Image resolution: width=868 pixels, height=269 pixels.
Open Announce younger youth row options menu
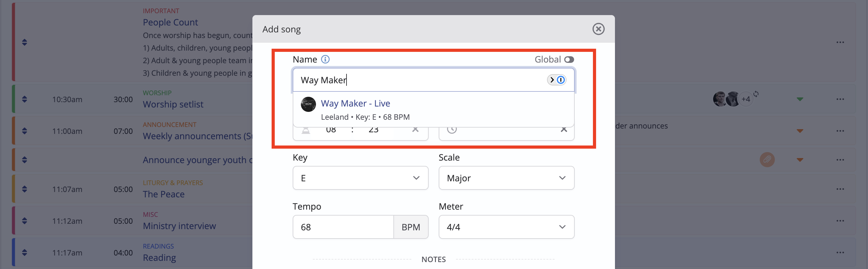coord(840,160)
